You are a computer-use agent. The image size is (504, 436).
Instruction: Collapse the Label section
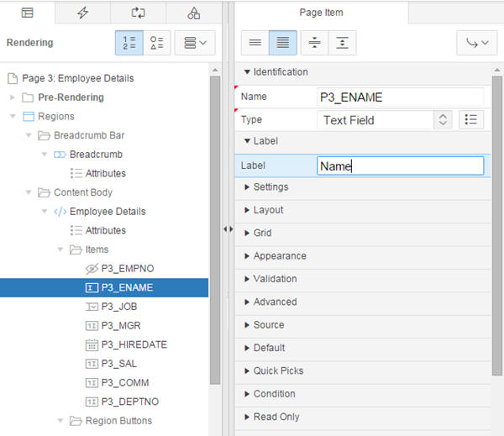(x=247, y=141)
